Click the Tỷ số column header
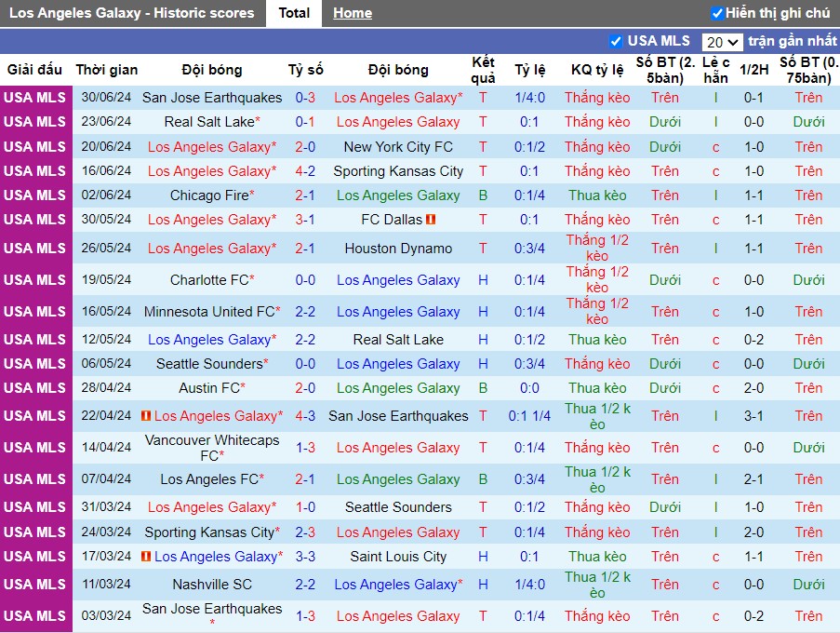Screen dimensions: 840x633 pyautogui.click(x=305, y=70)
